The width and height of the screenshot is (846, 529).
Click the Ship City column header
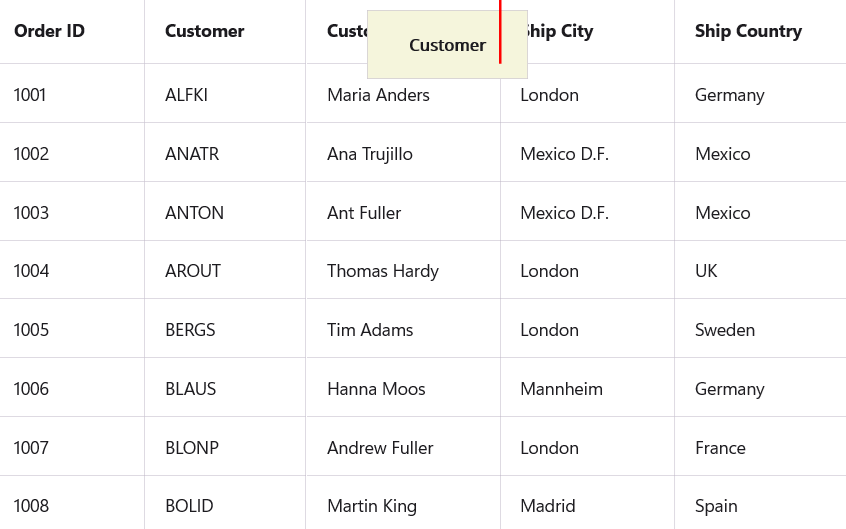(x=562, y=31)
